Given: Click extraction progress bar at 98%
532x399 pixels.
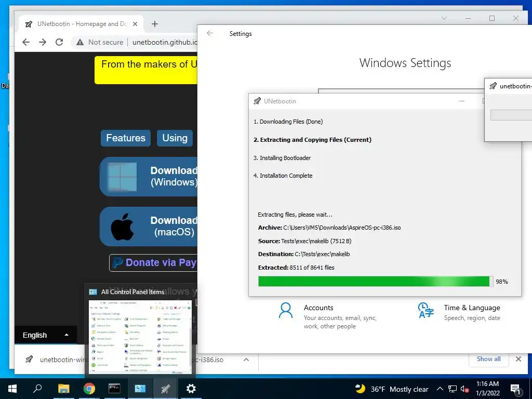Looking at the screenshot, I should (376, 281).
